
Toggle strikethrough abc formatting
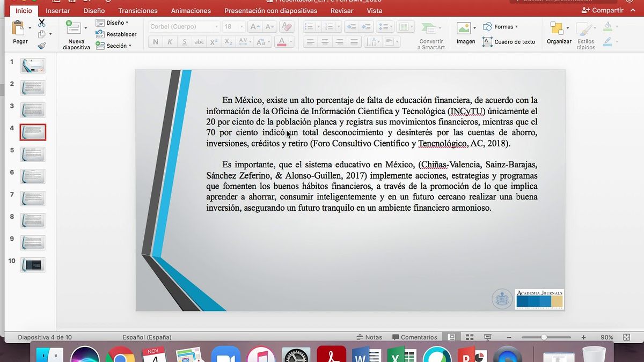pos(199,42)
